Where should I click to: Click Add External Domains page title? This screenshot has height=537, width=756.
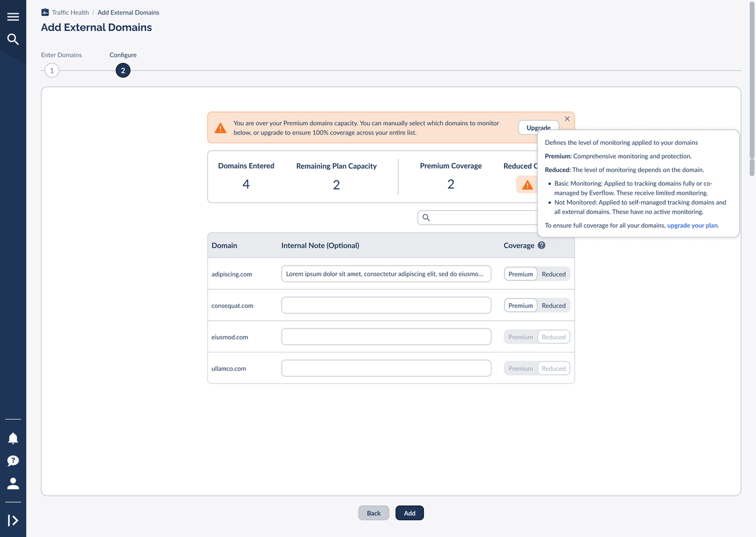(96, 28)
